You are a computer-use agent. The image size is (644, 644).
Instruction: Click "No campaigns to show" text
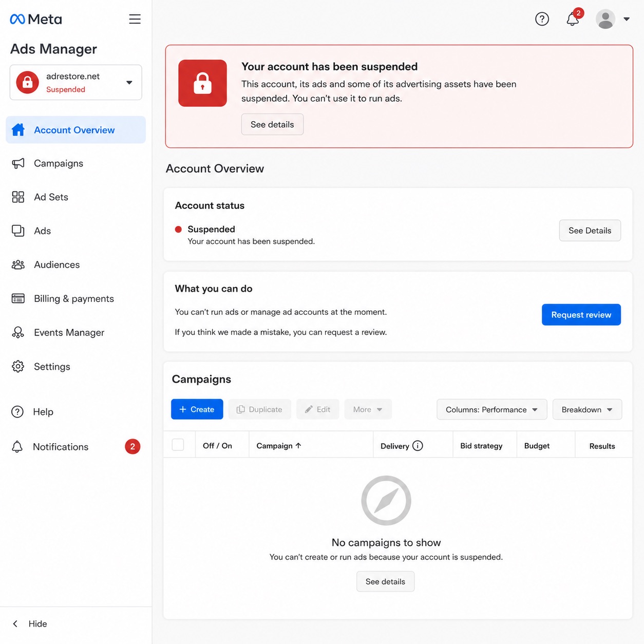click(x=386, y=542)
